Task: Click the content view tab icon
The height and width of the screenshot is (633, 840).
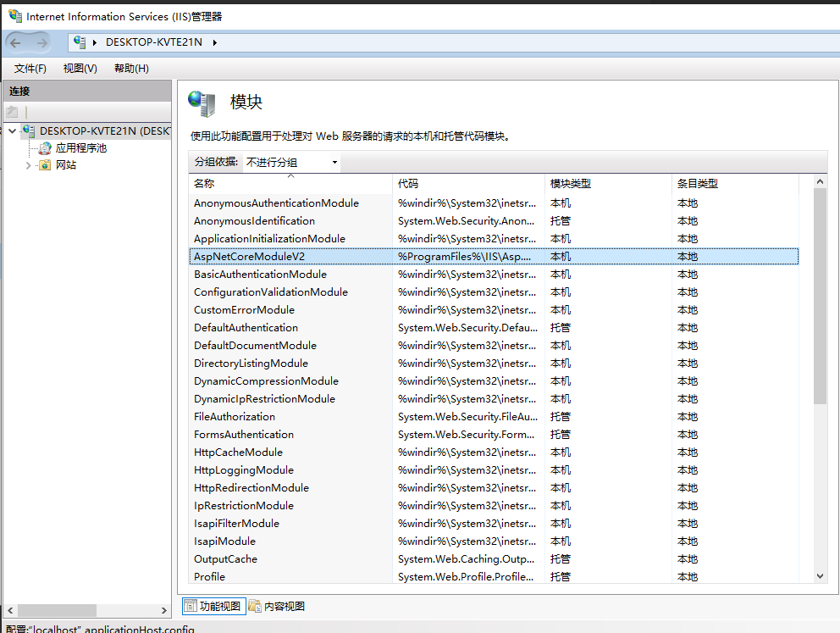Action: [x=255, y=606]
